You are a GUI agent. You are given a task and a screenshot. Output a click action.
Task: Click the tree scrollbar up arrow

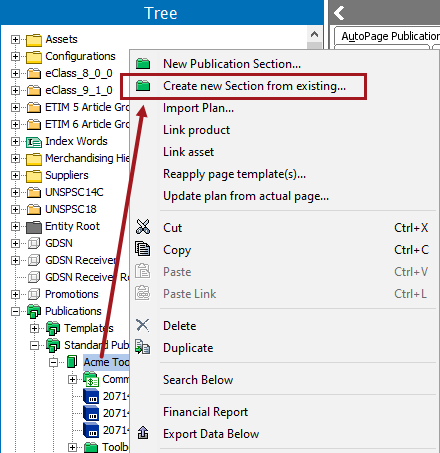pyautogui.click(x=314, y=34)
